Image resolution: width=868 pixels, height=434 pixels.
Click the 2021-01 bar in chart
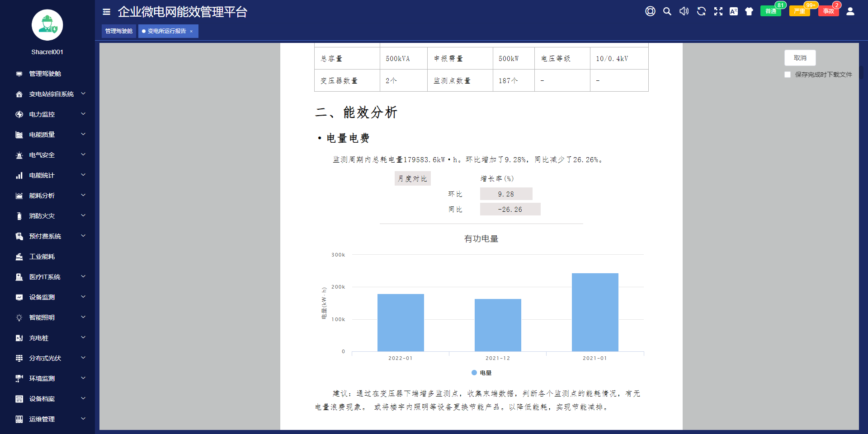point(594,312)
